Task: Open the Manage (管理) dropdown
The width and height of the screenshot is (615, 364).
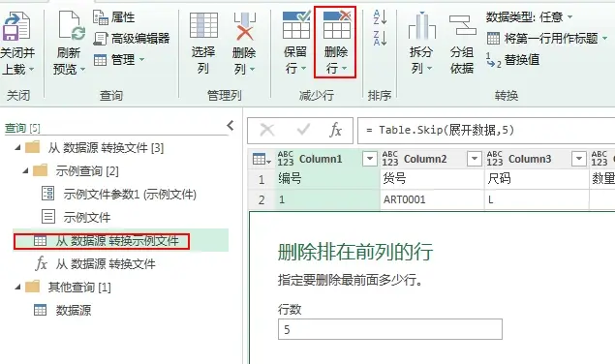Action: pos(119,60)
